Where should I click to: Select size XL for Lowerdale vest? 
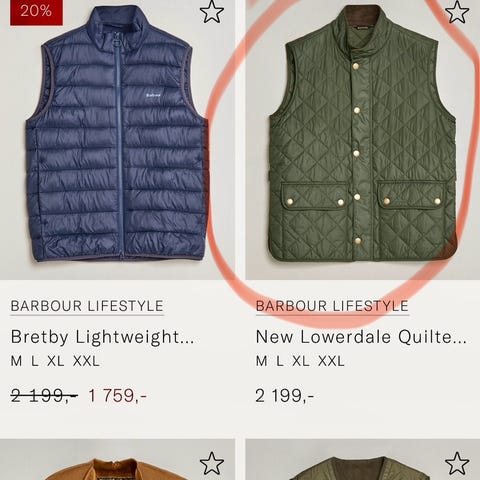pos(301,361)
